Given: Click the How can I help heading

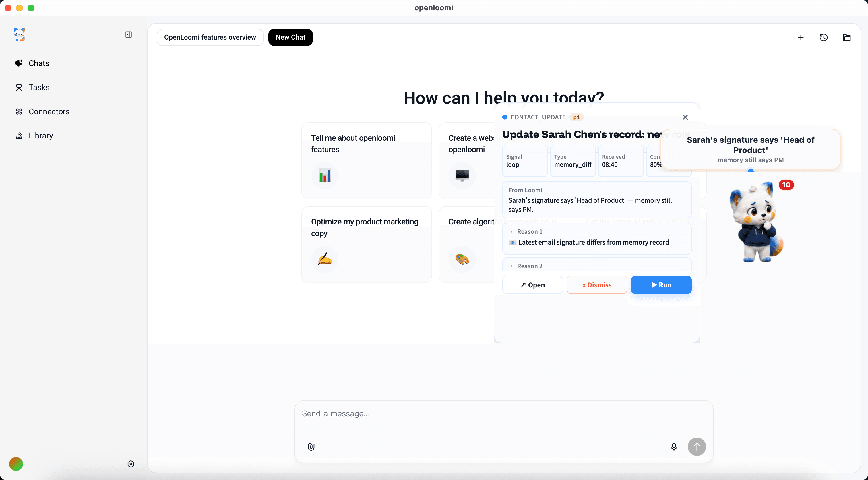Looking at the screenshot, I should [x=504, y=98].
